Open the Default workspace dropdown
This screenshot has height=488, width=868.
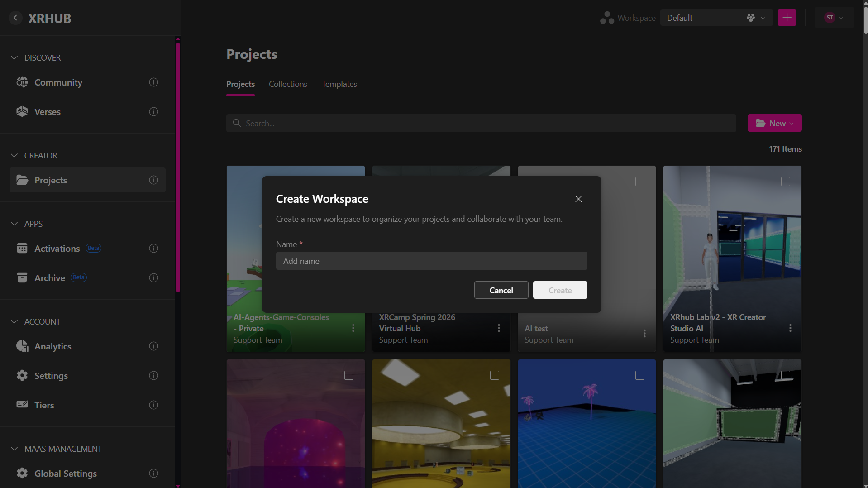716,18
